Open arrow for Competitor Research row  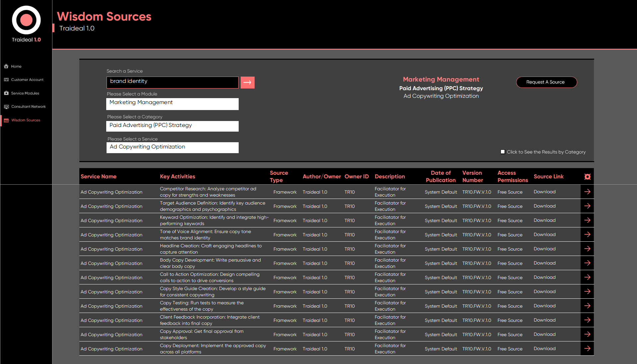tap(587, 192)
